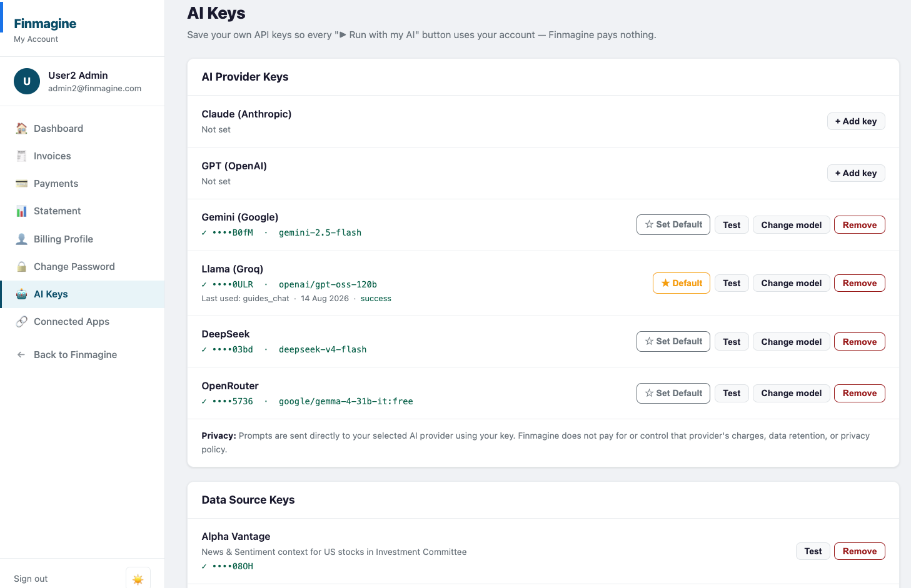Click the success status text
911x588 pixels.
click(376, 299)
